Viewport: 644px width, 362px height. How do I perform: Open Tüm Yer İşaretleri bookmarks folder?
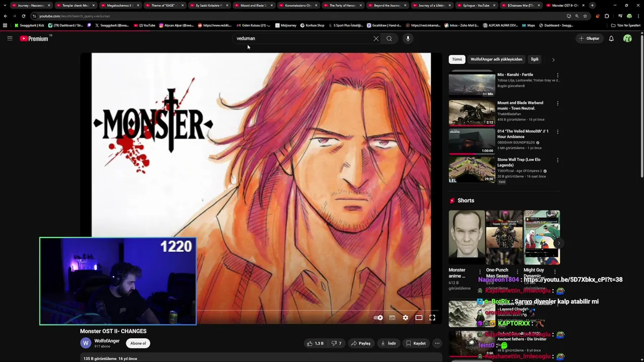625,25
